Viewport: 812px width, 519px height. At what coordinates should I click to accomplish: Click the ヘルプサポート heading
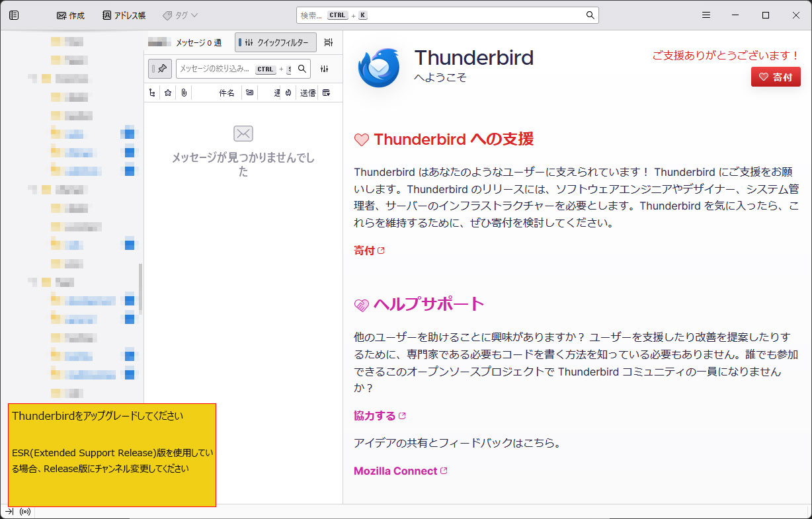coord(429,304)
